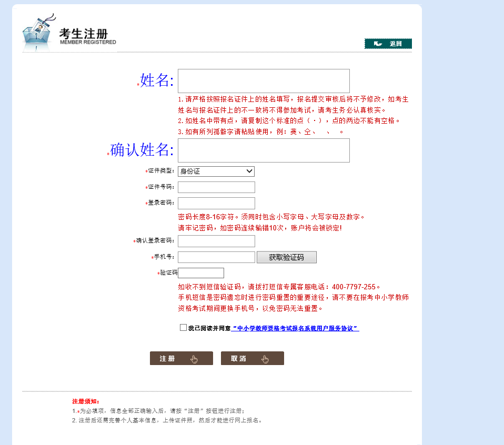Click the 手机号 field label
The width and height of the screenshot is (504, 445).
pos(164,257)
